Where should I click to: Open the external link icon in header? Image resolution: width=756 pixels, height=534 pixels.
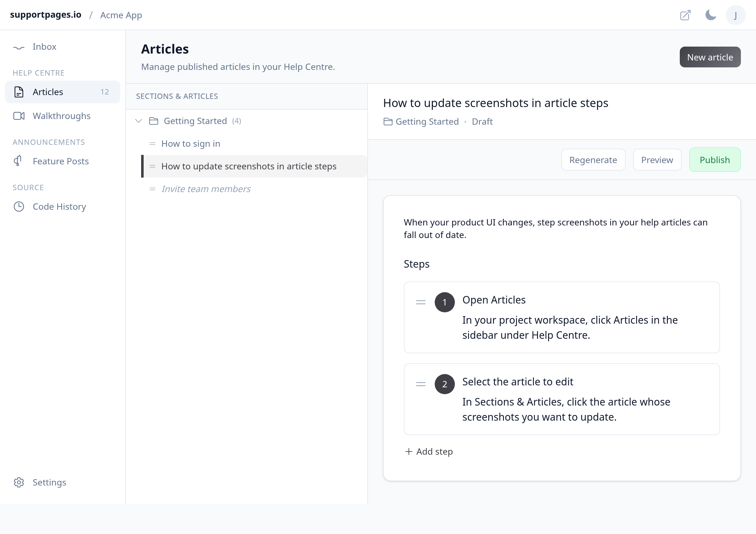click(685, 15)
